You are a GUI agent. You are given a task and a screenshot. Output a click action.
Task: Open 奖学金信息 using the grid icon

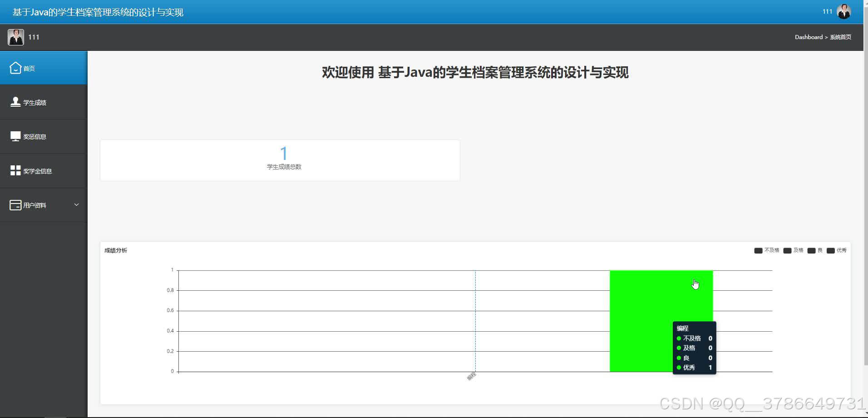[x=15, y=170]
